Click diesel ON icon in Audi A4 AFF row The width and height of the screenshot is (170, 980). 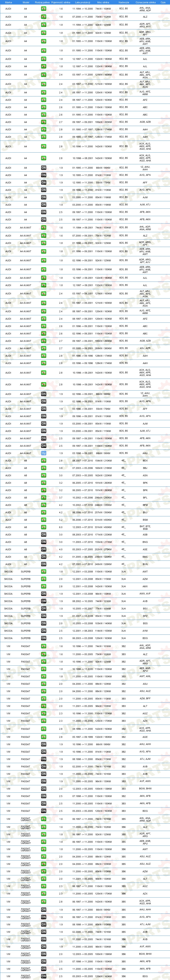pyautogui.click(x=44, y=183)
